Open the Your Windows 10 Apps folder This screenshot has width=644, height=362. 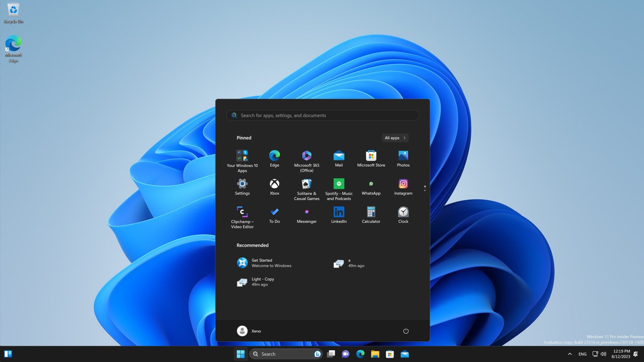pyautogui.click(x=242, y=161)
